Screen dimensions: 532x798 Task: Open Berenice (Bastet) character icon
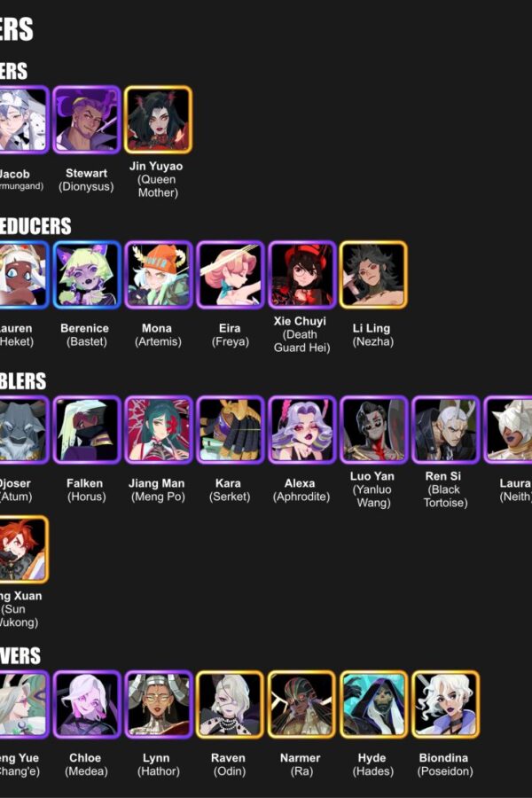[87, 275]
